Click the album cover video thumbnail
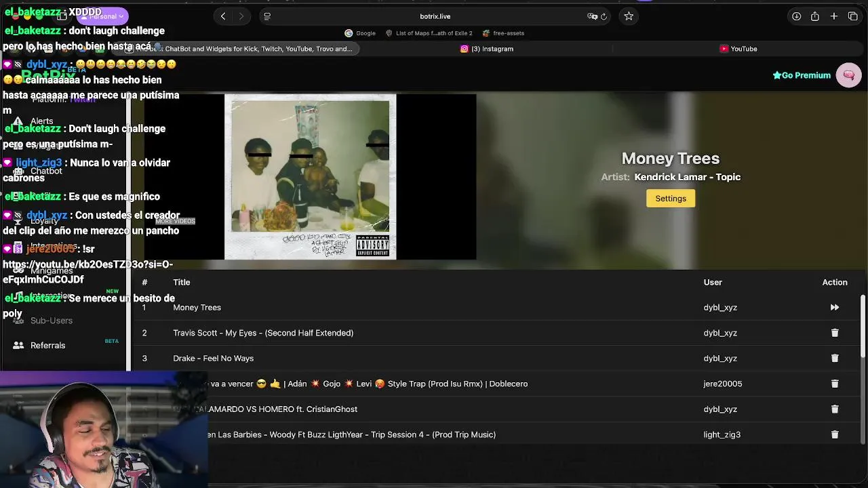 click(311, 177)
